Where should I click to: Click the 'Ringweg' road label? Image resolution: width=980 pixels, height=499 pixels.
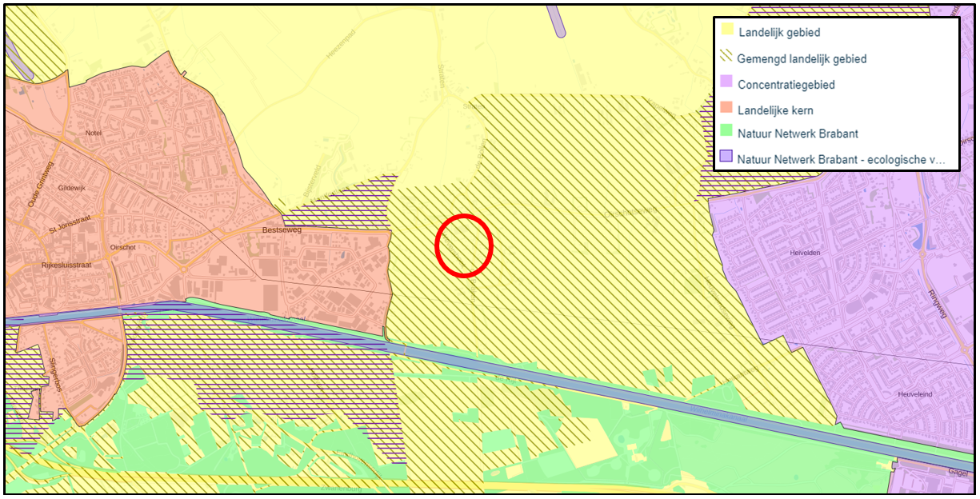coord(937,303)
